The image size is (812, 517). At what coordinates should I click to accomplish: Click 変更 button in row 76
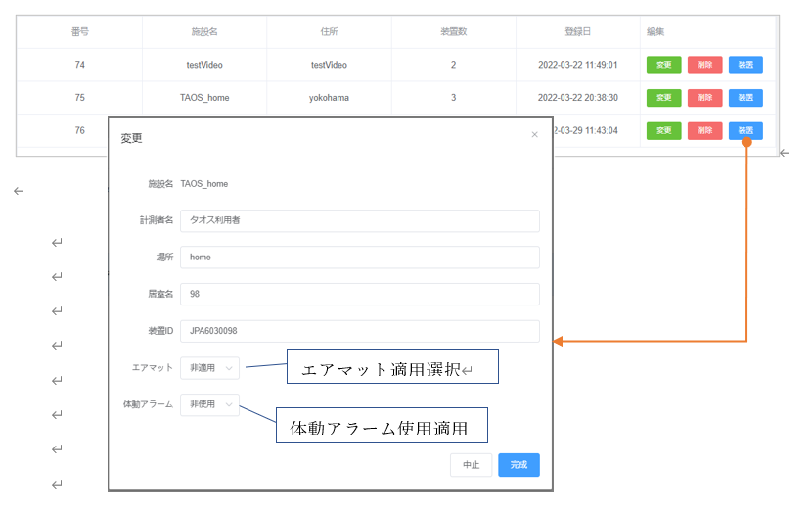pos(663,130)
